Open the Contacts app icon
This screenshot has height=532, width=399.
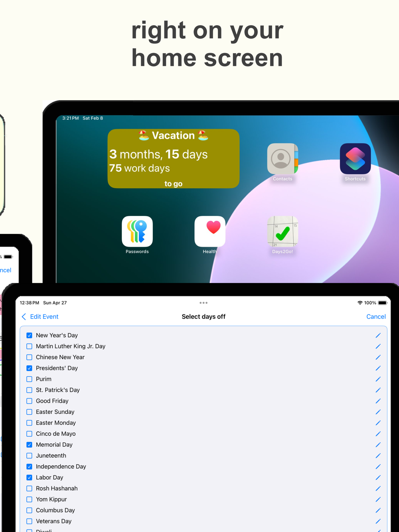(x=282, y=159)
